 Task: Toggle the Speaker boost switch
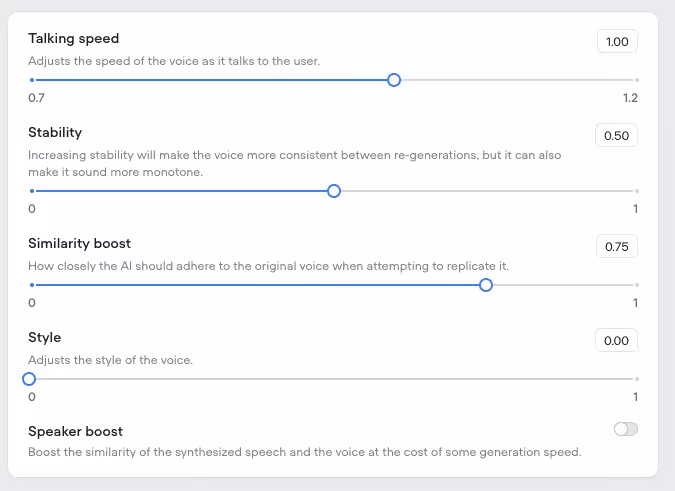[626, 429]
